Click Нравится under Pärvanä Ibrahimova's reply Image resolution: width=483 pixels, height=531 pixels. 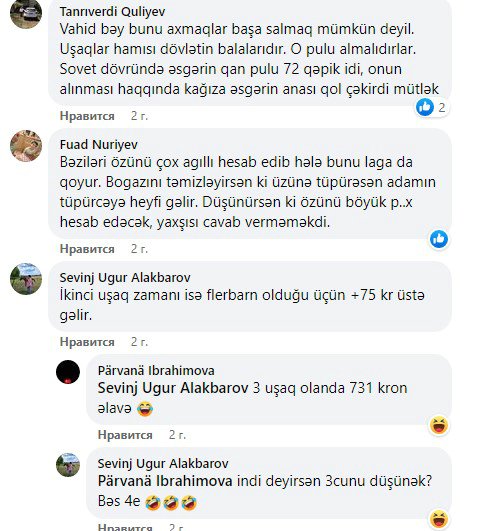tap(125, 435)
